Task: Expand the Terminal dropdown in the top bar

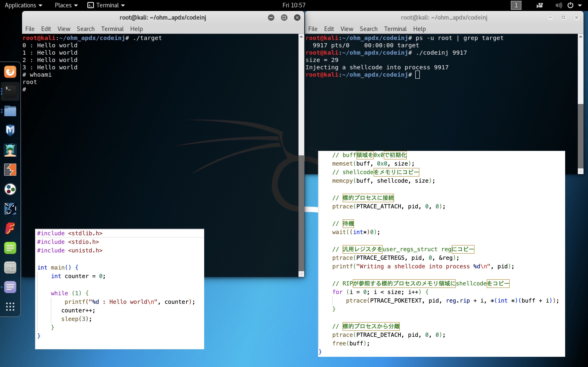Action: point(106,5)
